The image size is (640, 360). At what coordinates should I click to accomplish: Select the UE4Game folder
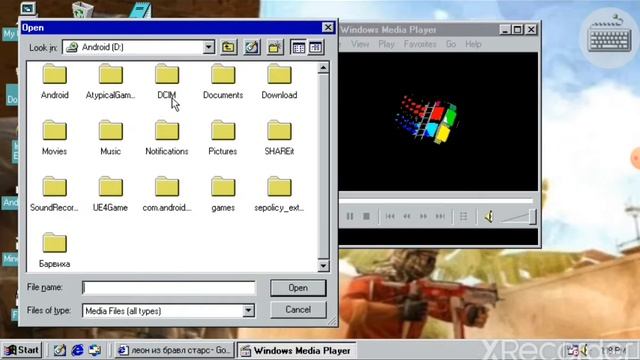point(110,194)
